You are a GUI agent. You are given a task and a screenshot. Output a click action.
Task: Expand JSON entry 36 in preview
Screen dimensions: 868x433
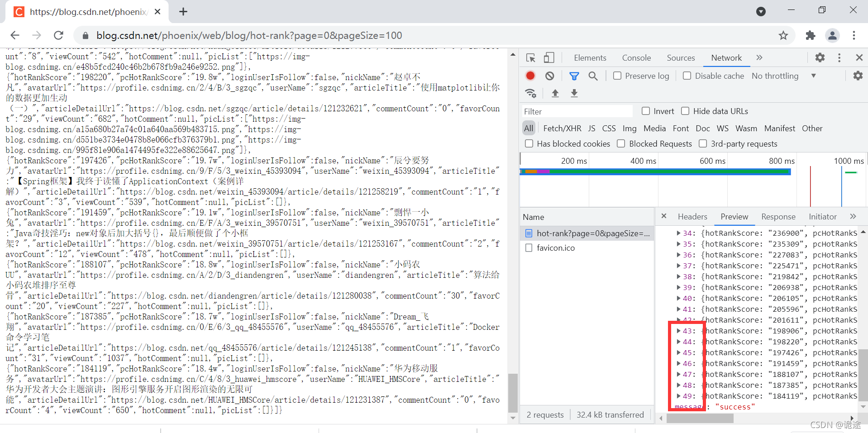tap(678, 255)
